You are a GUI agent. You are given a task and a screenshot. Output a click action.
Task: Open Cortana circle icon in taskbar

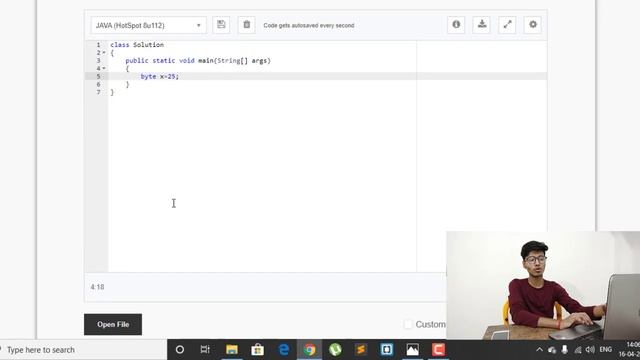pos(180,350)
